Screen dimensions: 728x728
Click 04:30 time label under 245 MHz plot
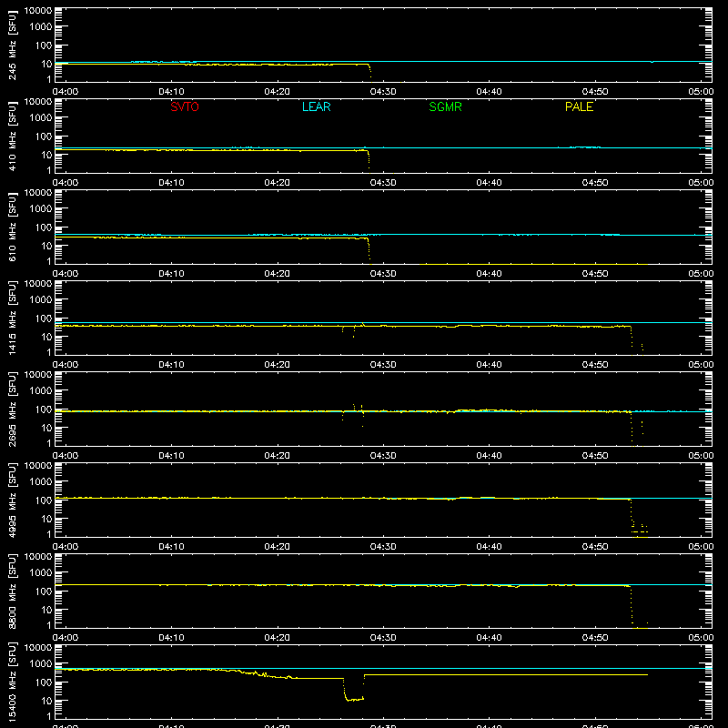[x=383, y=92]
